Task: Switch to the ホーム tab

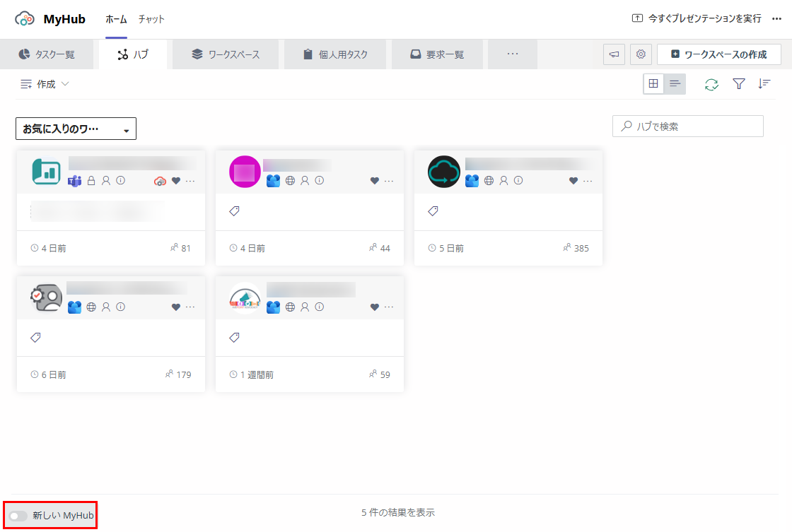Action: (116, 19)
